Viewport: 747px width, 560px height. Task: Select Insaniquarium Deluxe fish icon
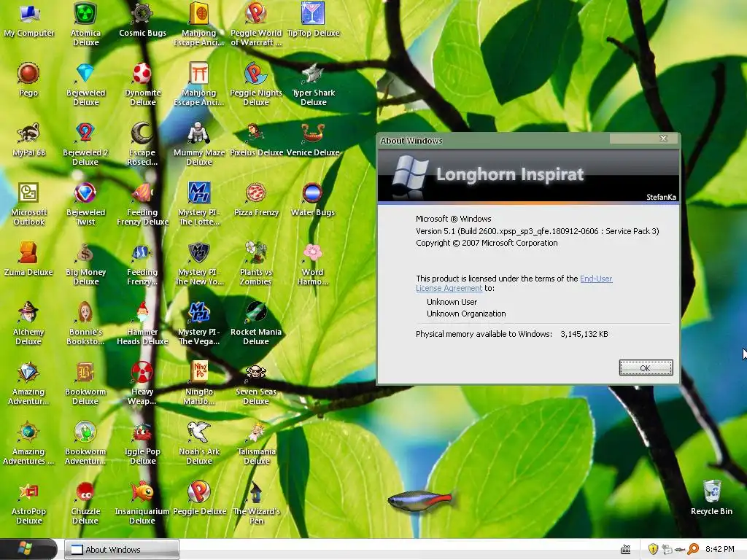tap(142, 503)
